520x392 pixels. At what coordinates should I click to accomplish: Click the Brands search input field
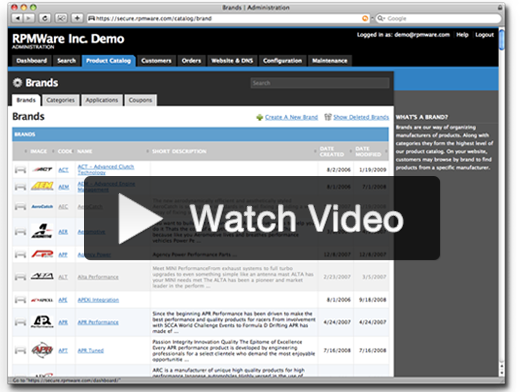pyautogui.click(x=320, y=83)
